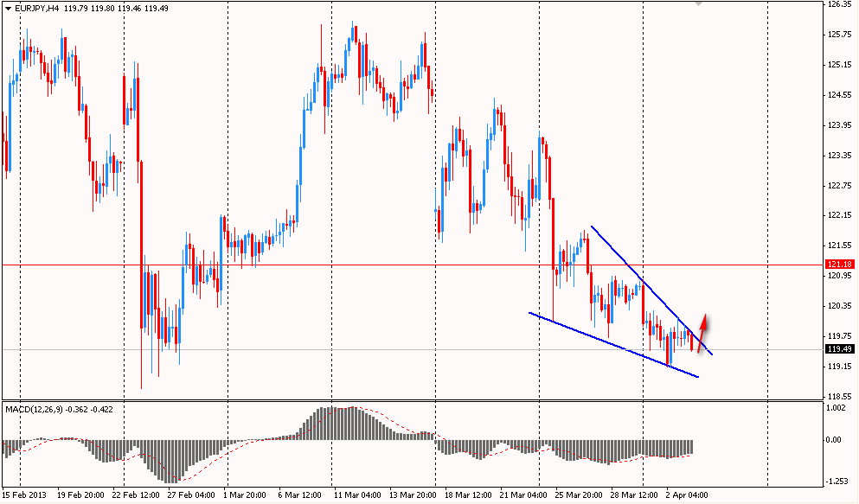
Task: Click the 1.002 MACD scale value
Action: point(836,408)
